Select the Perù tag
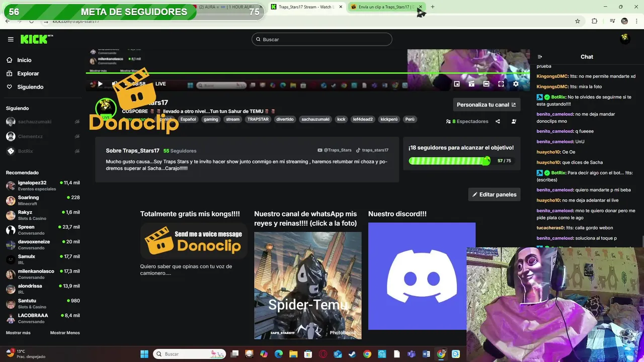 point(410,120)
